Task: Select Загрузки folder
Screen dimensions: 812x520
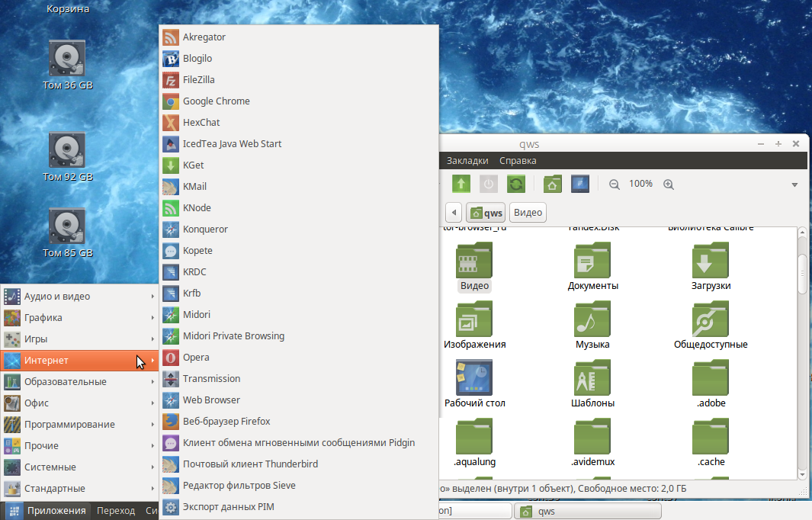Action: [x=711, y=268]
